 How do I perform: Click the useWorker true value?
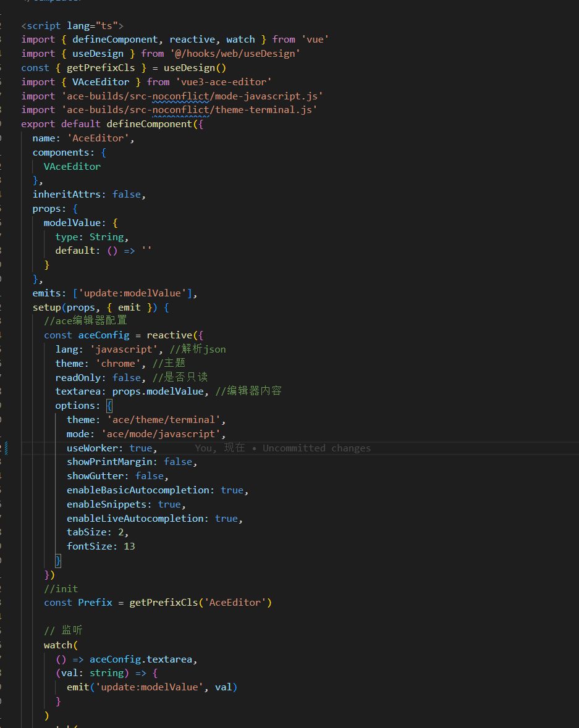click(x=140, y=448)
